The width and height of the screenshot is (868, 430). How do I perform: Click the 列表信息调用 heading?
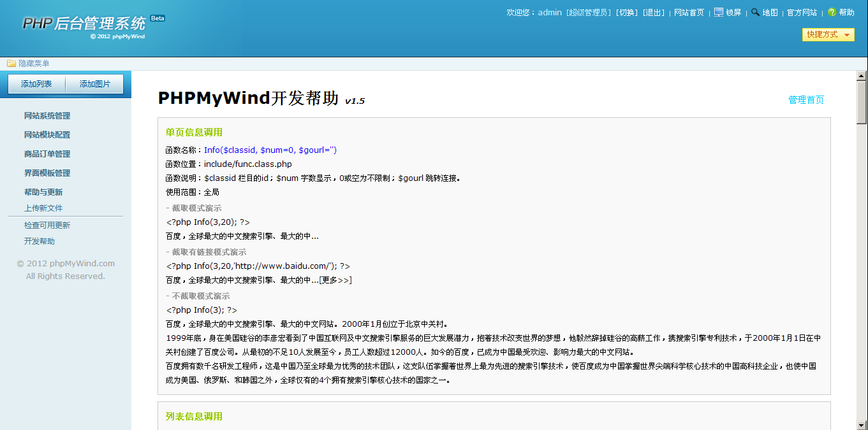coord(194,417)
